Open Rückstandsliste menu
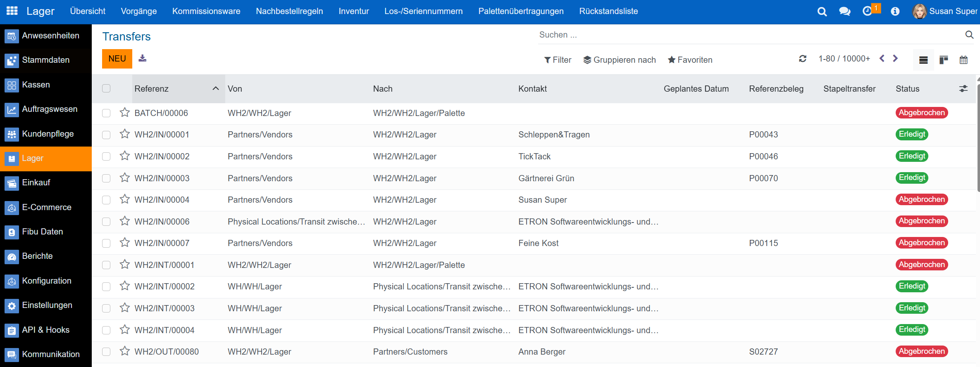 coord(608,12)
